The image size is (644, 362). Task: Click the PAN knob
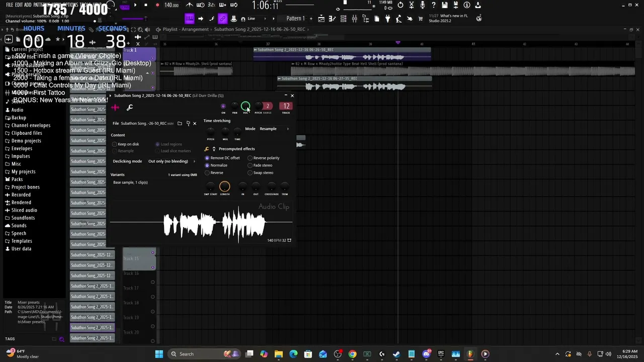click(234, 106)
